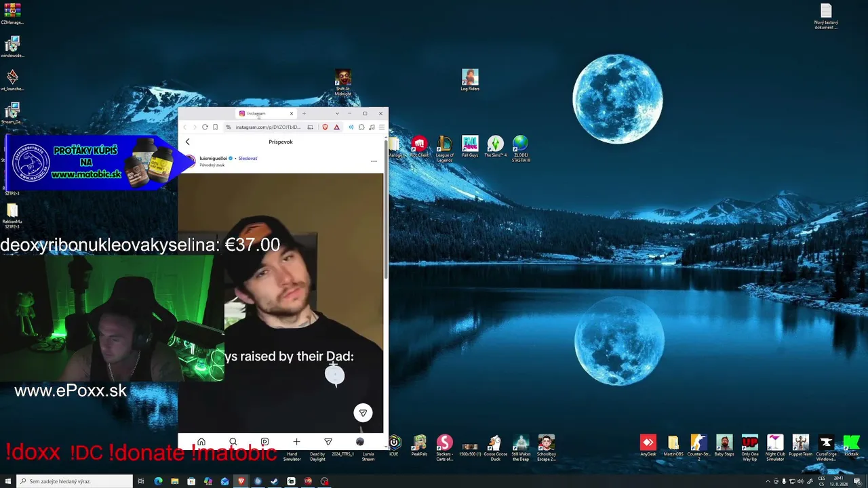Open the AnyDesk desktop shortcut

click(x=648, y=445)
